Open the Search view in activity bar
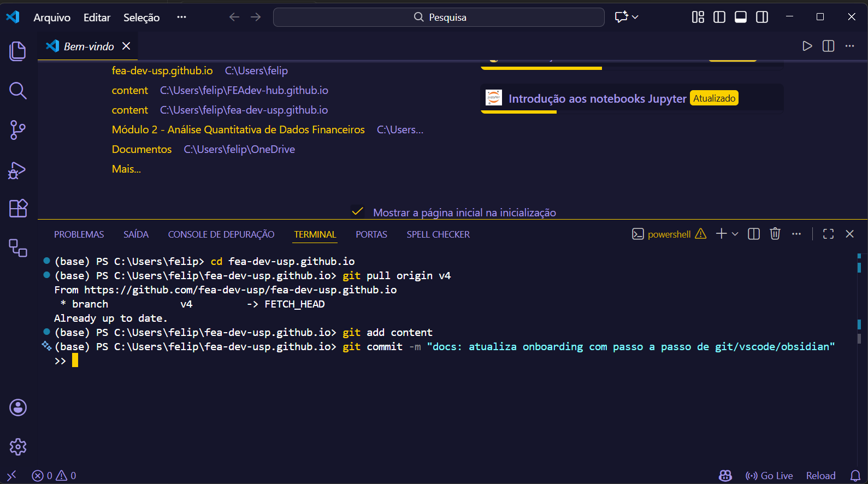The height and width of the screenshot is (484, 868). 18,91
